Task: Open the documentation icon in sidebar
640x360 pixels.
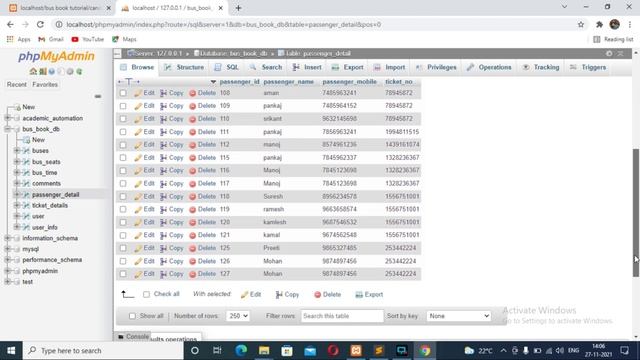Action: (52, 71)
